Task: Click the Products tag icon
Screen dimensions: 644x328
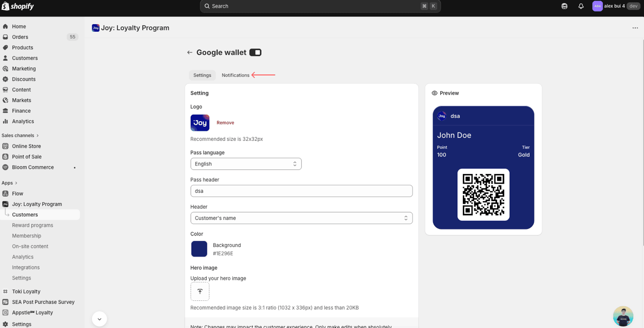Action: (6, 48)
